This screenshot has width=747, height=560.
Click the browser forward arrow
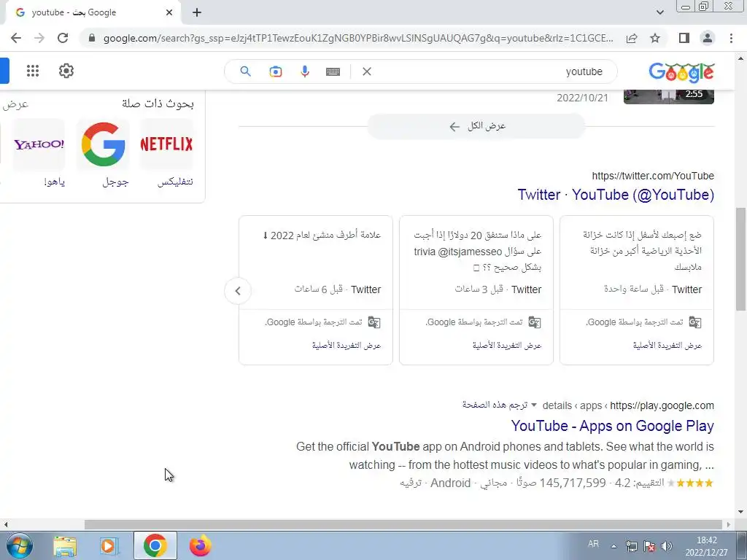click(39, 38)
